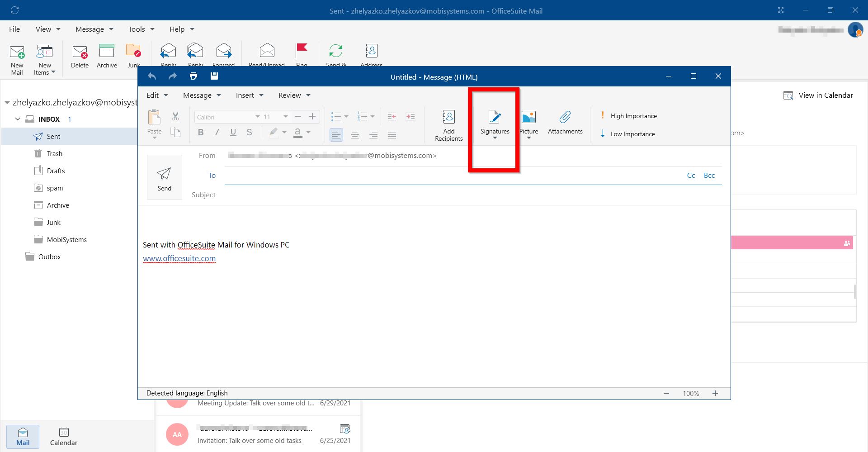Open the Edit menu in message window
The width and height of the screenshot is (868, 452).
[x=157, y=95]
